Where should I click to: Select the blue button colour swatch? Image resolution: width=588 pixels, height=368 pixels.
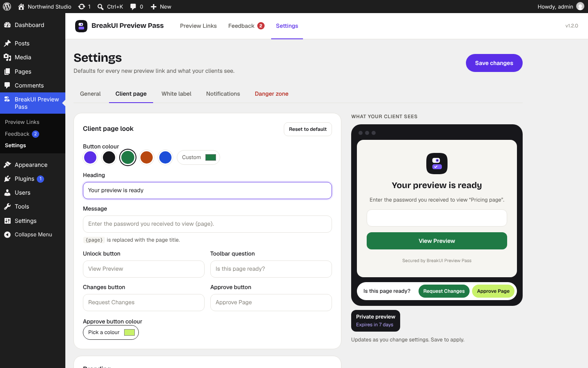[165, 157]
